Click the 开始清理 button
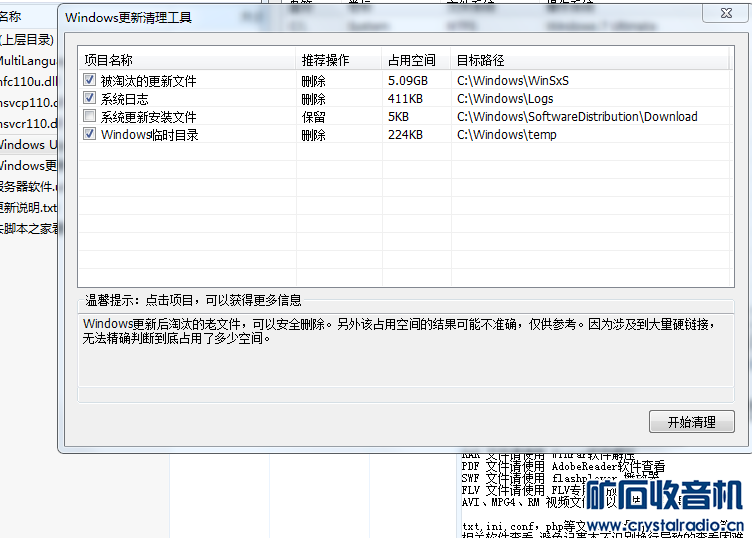This screenshot has width=752, height=538. (x=692, y=421)
